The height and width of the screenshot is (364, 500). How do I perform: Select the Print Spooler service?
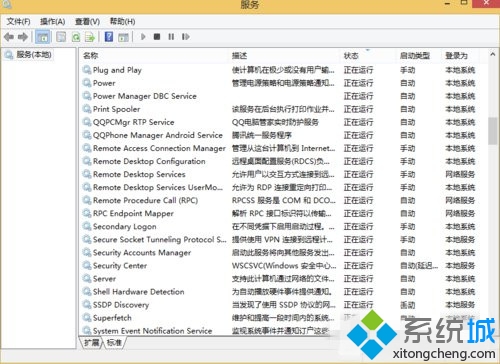[116, 109]
